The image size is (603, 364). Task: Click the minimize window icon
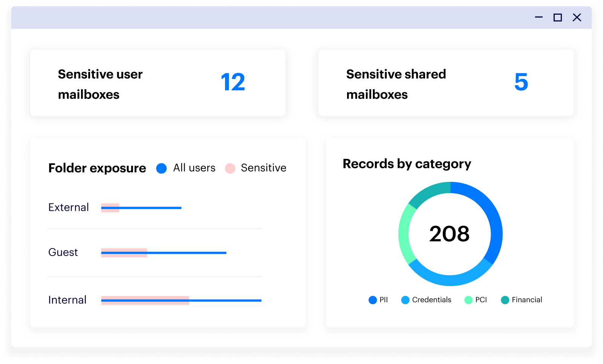tap(539, 17)
